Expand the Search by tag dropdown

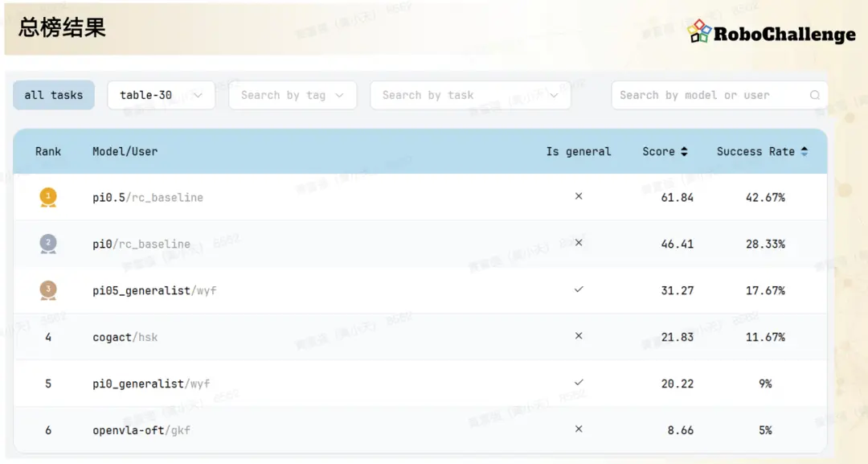tap(293, 95)
